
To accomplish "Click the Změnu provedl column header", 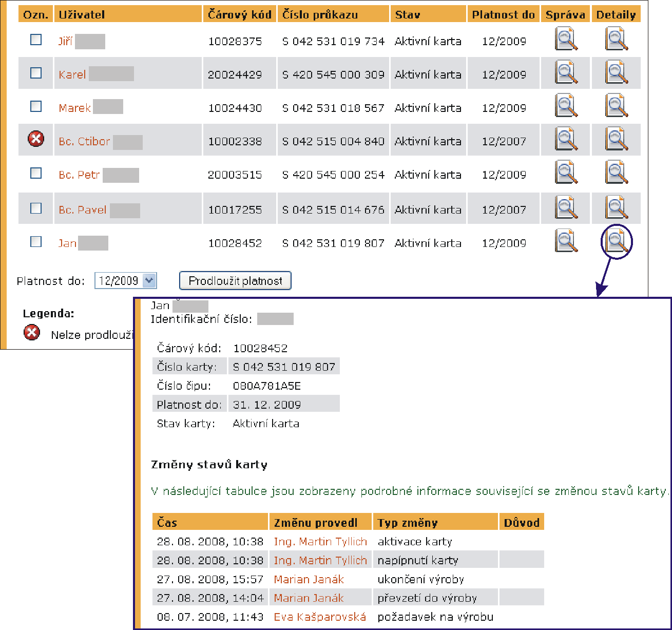I will 321,523.
